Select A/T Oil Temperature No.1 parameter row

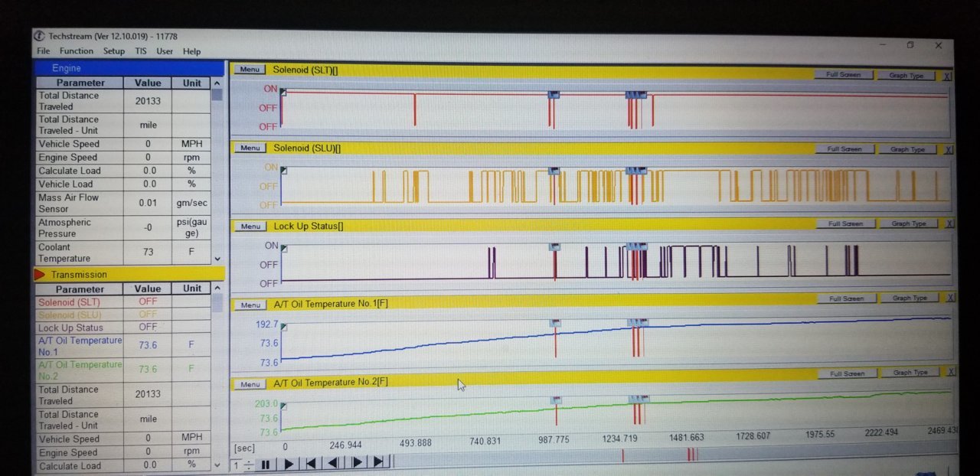[x=122, y=346]
